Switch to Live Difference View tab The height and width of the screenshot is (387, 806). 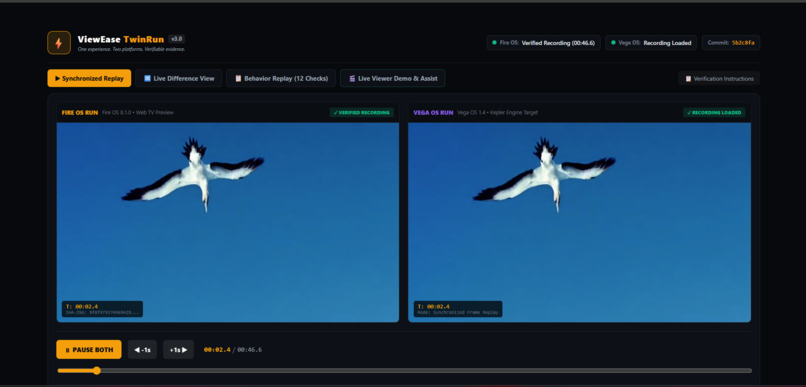pyautogui.click(x=179, y=79)
